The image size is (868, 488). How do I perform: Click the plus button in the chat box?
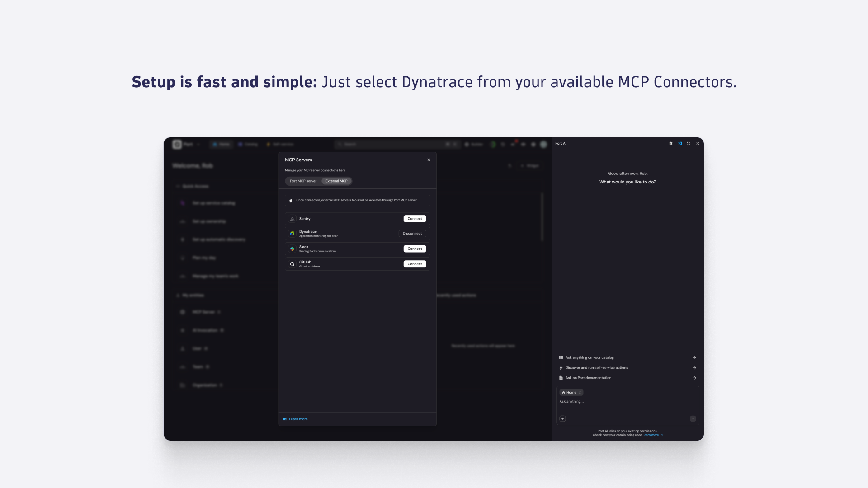562,419
